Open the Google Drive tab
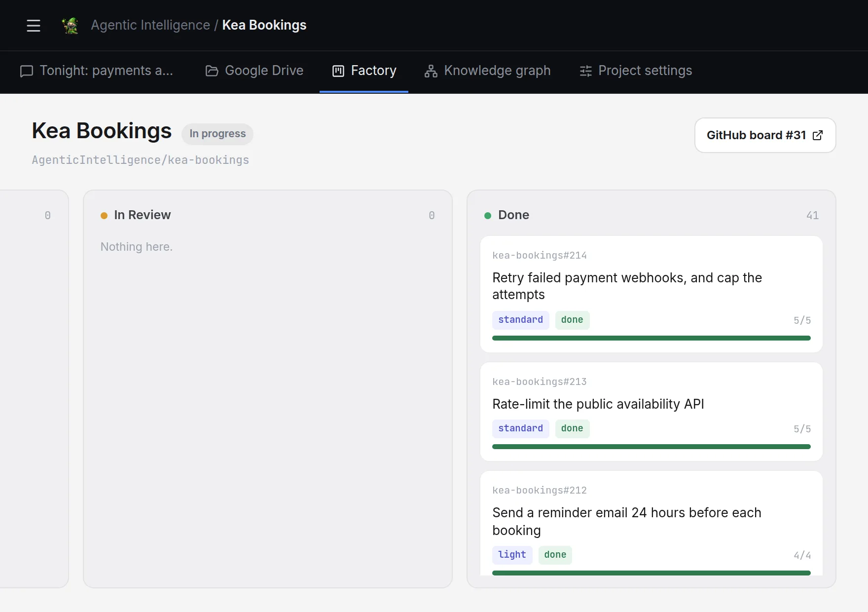Image resolution: width=868 pixels, height=612 pixels. pyautogui.click(x=254, y=71)
